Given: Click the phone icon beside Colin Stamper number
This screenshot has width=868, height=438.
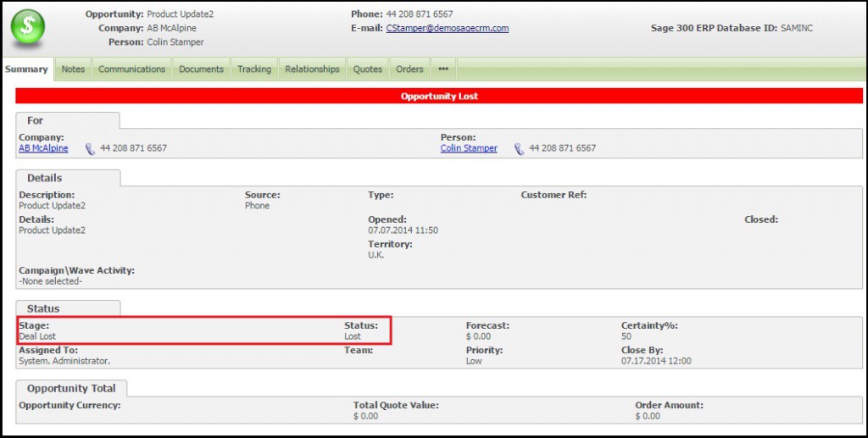Looking at the screenshot, I should [x=519, y=149].
